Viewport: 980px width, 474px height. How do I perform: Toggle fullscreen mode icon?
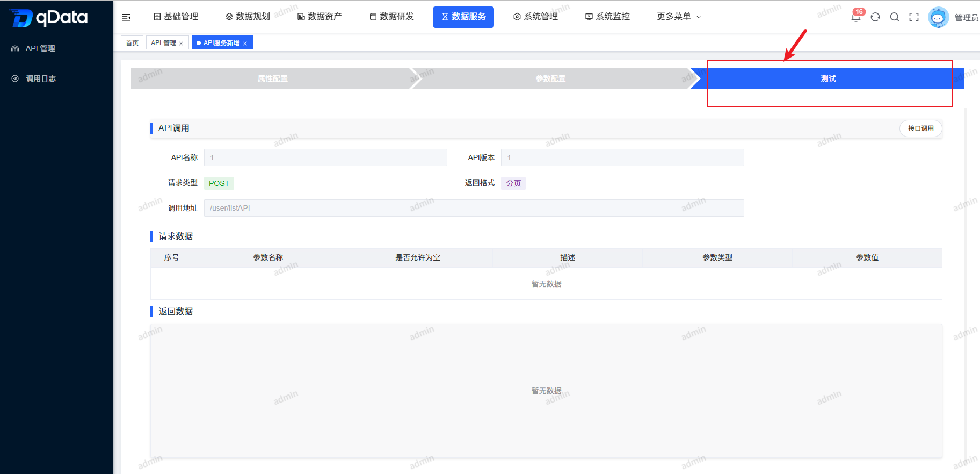914,17
